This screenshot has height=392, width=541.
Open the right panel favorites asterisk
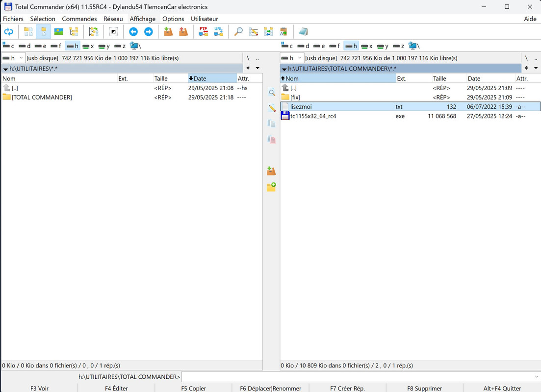[526, 68]
